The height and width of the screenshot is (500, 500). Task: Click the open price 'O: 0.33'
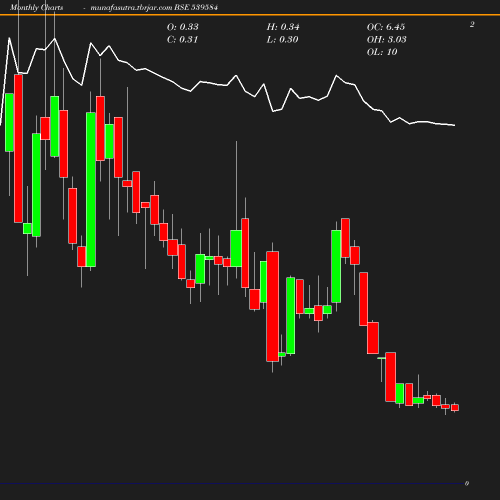click(183, 27)
